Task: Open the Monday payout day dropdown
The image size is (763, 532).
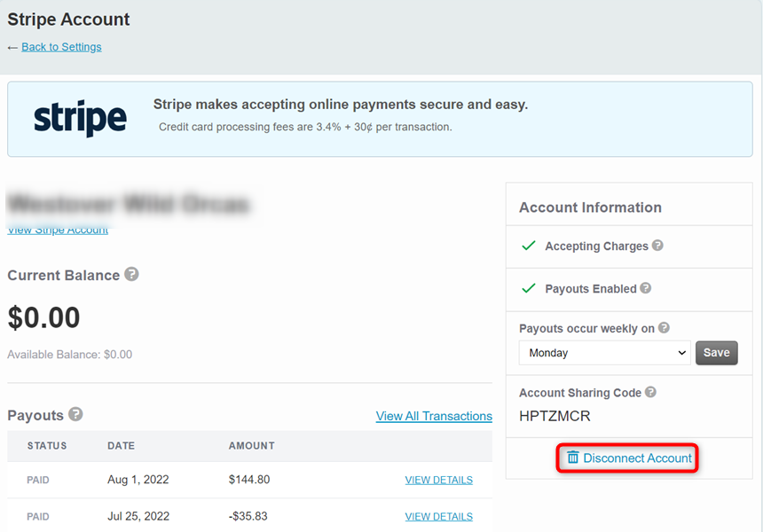Action: tap(604, 353)
